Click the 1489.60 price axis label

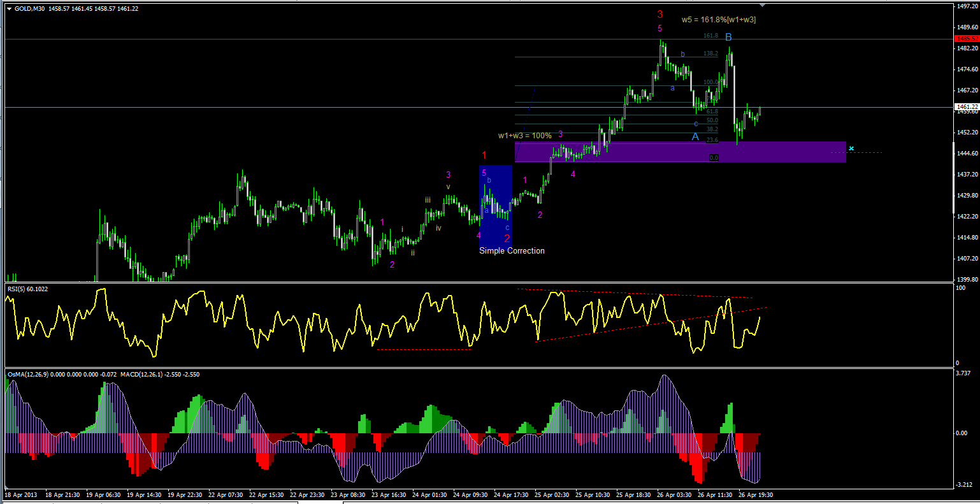[x=967, y=27]
